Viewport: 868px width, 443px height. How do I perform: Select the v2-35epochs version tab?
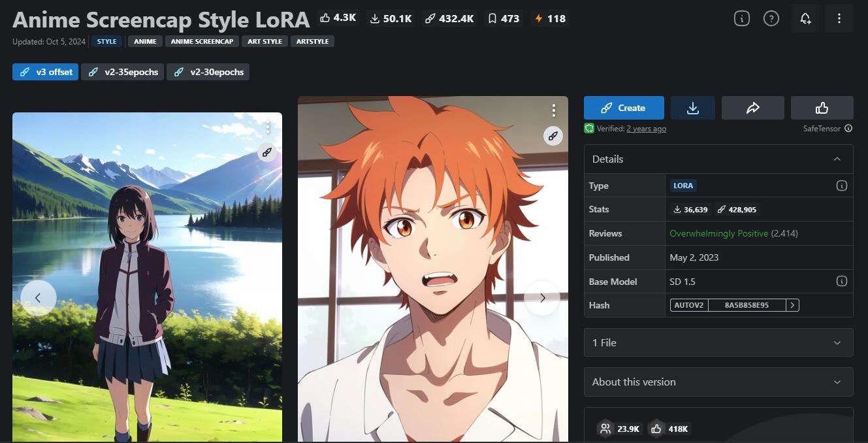123,72
